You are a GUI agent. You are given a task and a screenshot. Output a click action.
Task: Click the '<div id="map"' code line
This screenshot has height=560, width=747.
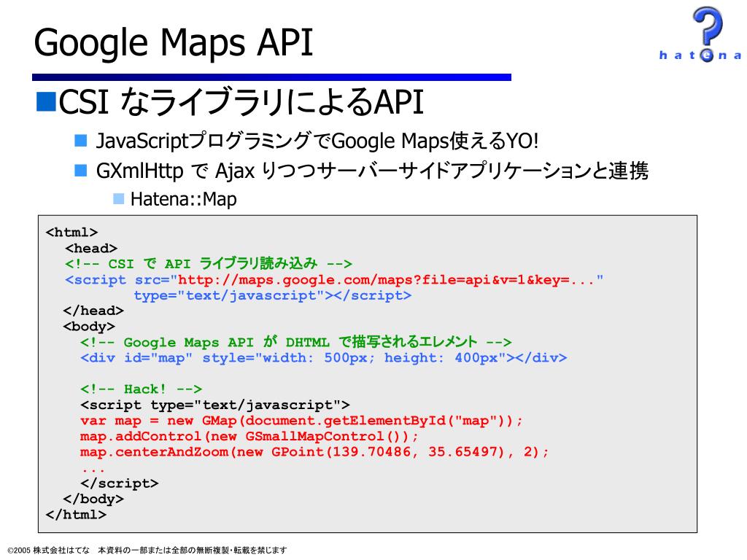point(323,357)
